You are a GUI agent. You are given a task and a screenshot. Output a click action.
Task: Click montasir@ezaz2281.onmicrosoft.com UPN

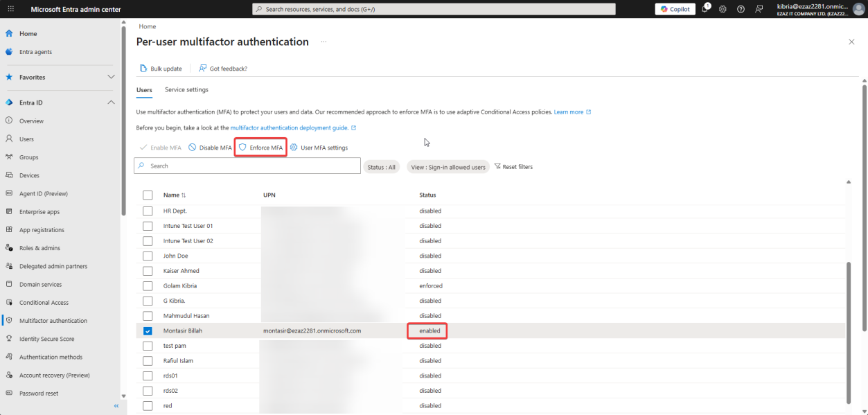coord(312,331)
